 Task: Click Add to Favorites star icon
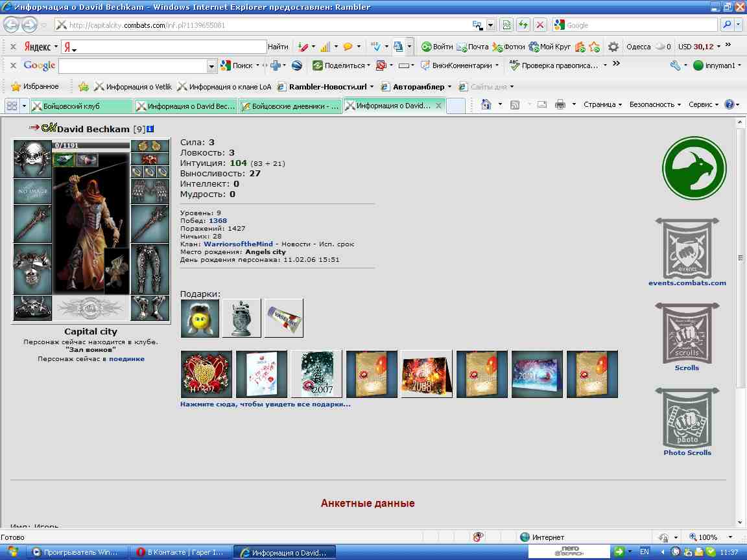84,87
